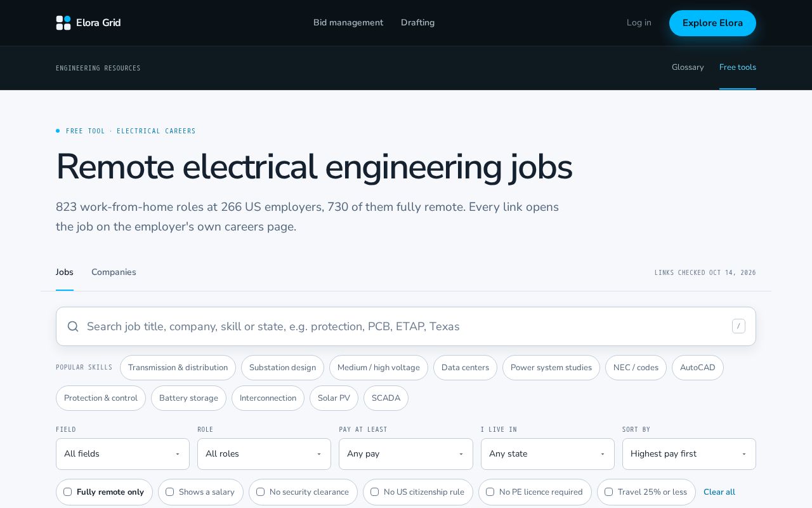Filter by the Data centers chip

point(465,368)
